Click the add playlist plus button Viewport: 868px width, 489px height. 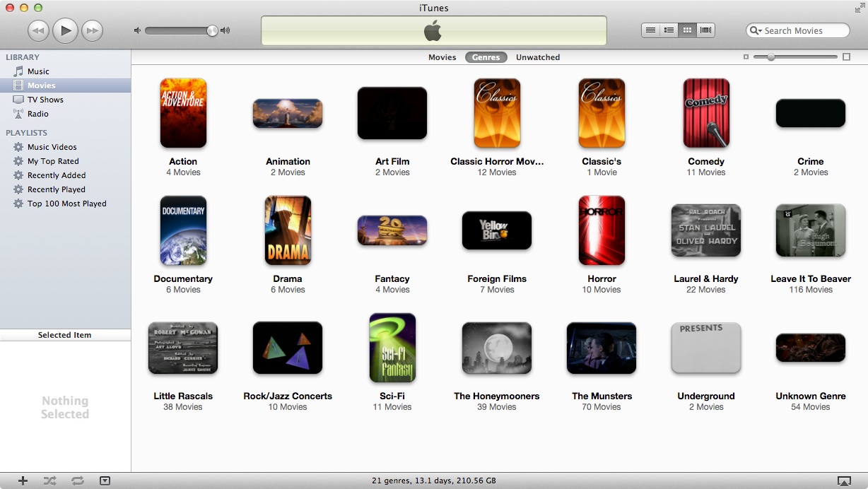[x=23, y=481]
